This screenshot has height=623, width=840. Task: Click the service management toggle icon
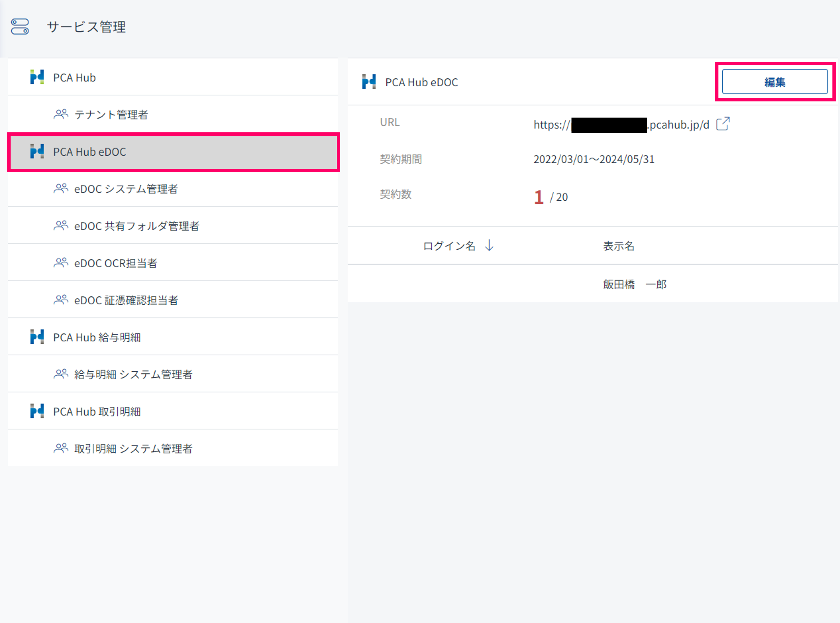click(20, 27)
